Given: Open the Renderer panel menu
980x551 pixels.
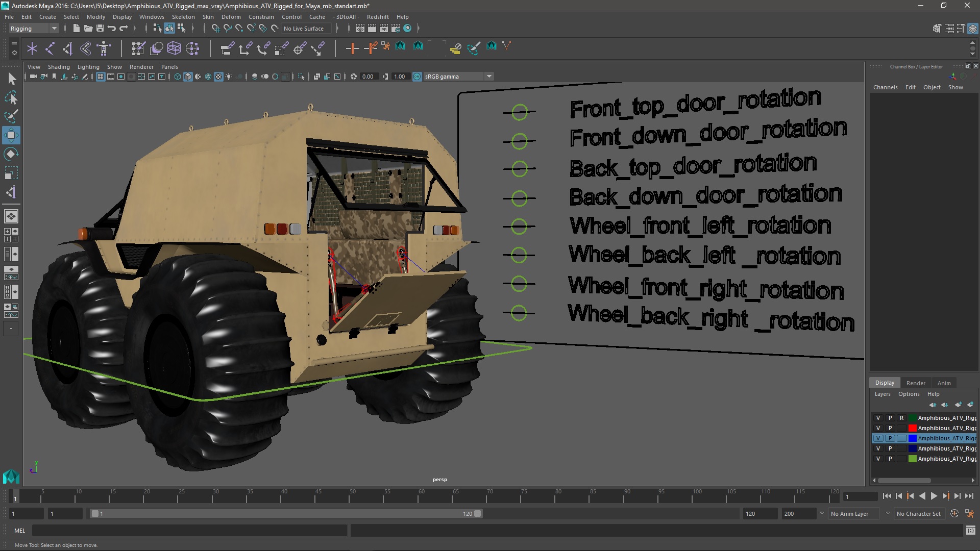Looking at the screenshot, I should coord(141,67).
